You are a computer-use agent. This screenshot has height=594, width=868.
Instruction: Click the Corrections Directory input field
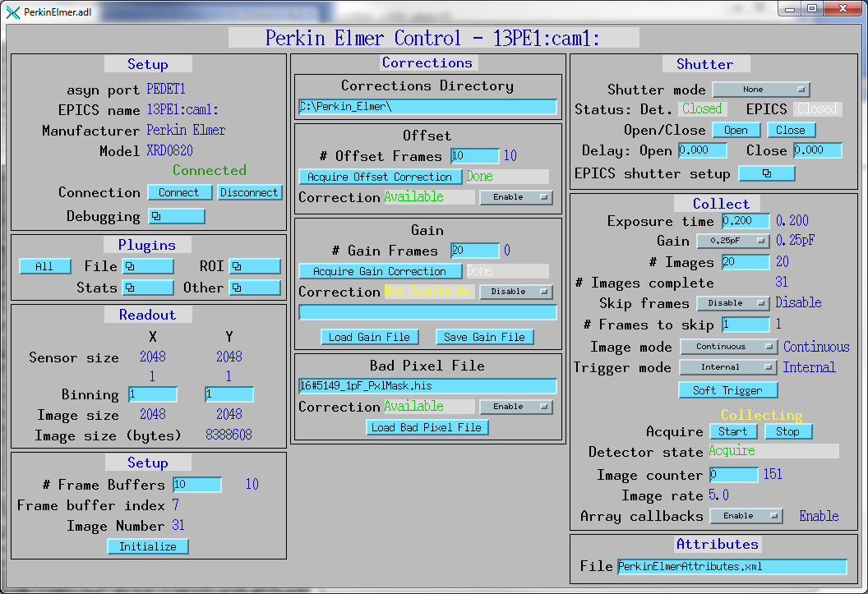pyautogui.click(x=428, y=107)
